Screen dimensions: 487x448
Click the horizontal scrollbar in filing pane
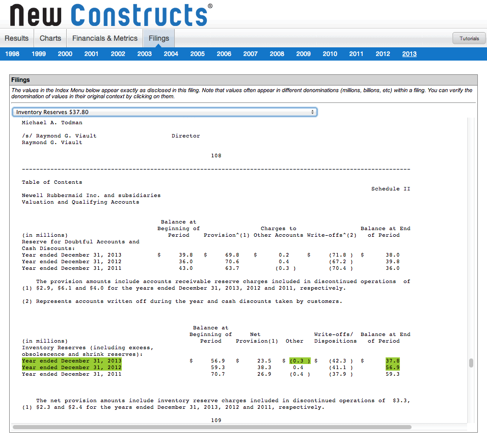click(x=212, y=427)
